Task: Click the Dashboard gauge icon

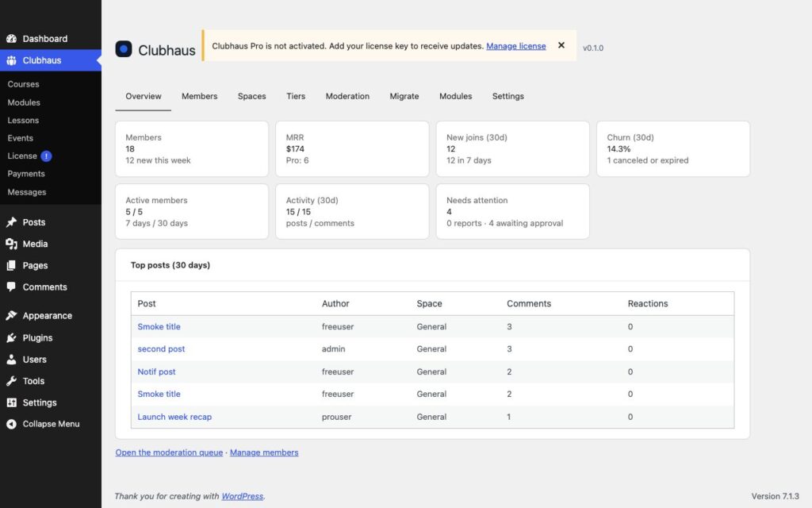Action: (11, 39)
